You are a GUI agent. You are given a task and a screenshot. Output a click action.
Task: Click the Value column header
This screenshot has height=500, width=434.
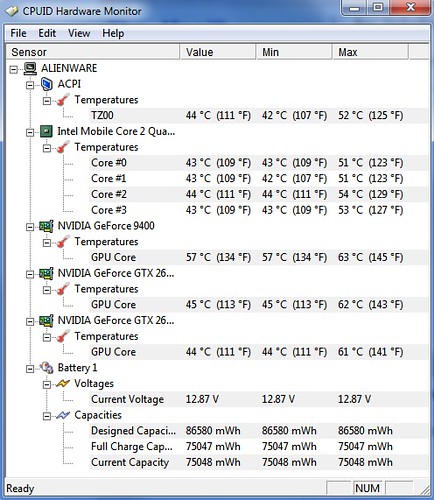(x=218, y=52)
